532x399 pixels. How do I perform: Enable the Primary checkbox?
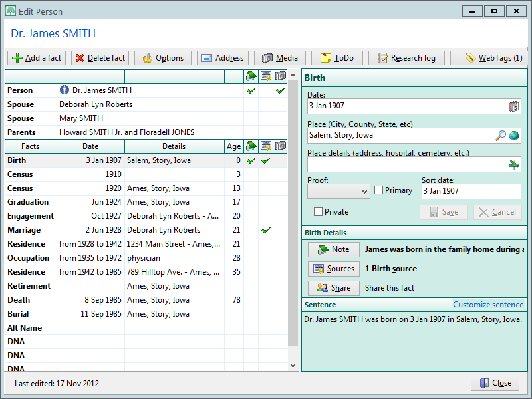(x=379, y=190)
